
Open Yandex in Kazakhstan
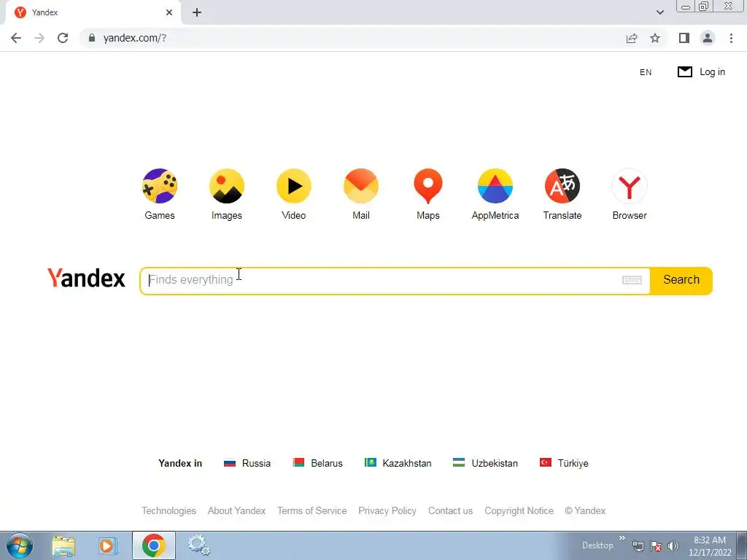coord(398,463)
